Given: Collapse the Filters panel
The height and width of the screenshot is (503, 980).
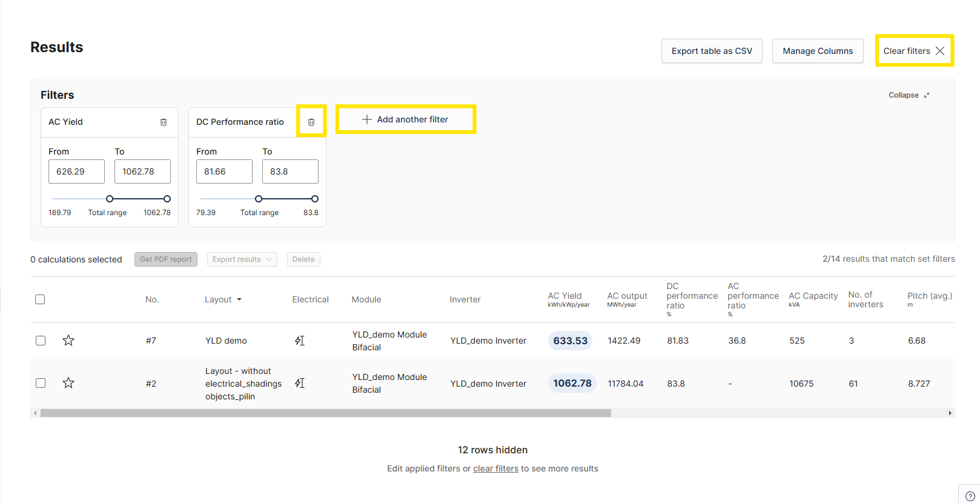Looking at the screenshot, I should click(x=909, y=95).
